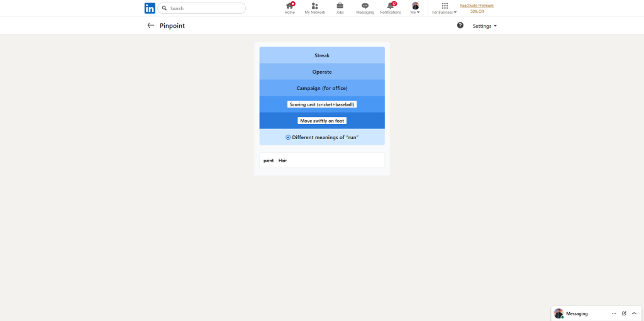The image size is (644, 321).
Task: Select the Campaign (for office) clue
Action: click(322, 88)
